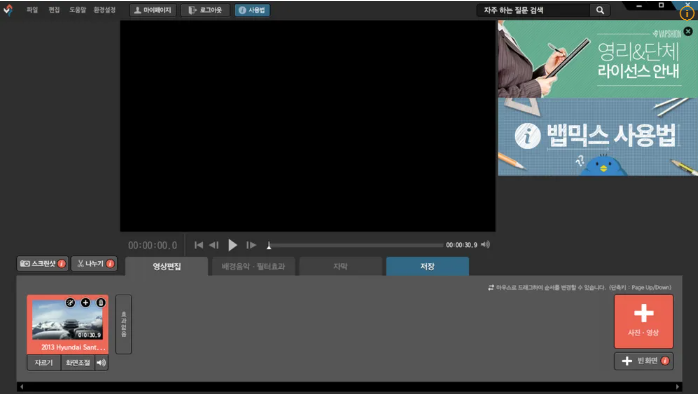698x394 pixels.
Task: Click the clip's plus duplicate icon
Action: coord(85,303)
